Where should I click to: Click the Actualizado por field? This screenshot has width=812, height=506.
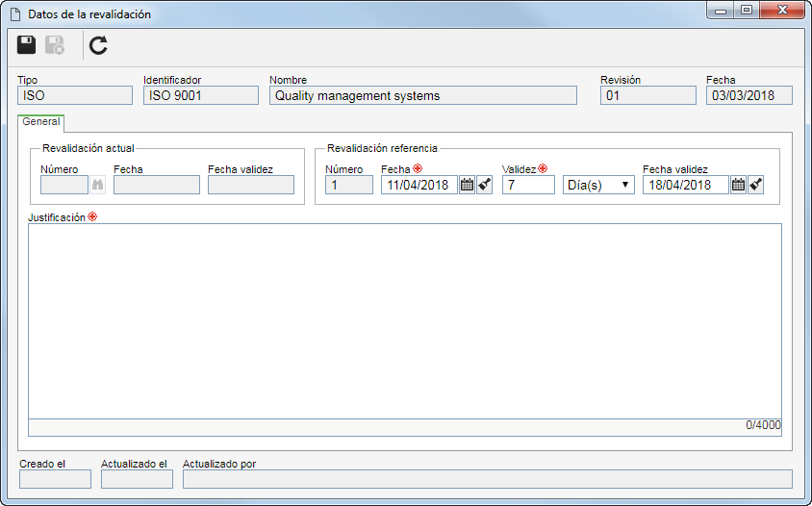(488, 479)
